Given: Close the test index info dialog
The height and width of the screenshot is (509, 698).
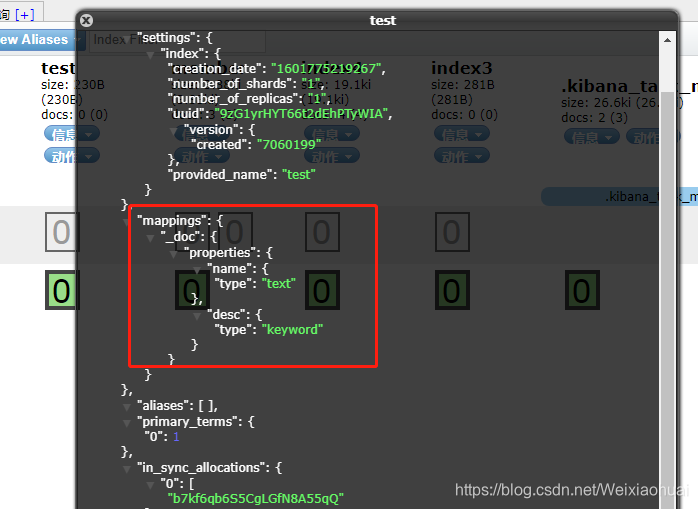Looking at the screenshot, I should (x=86, y=20).
